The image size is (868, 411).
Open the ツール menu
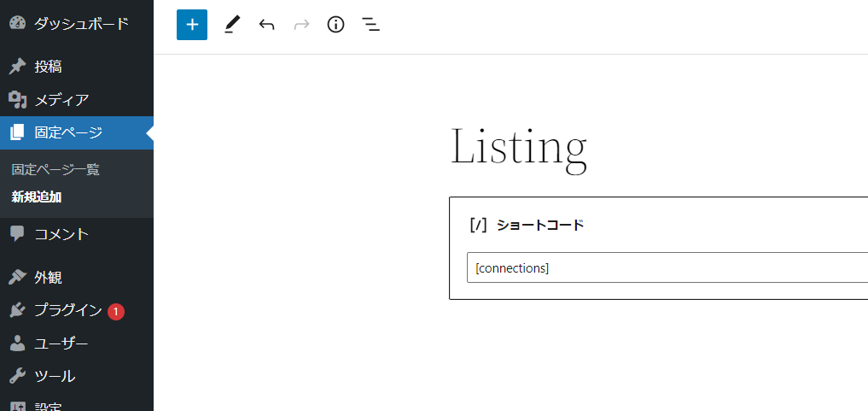tap(55, 376)
